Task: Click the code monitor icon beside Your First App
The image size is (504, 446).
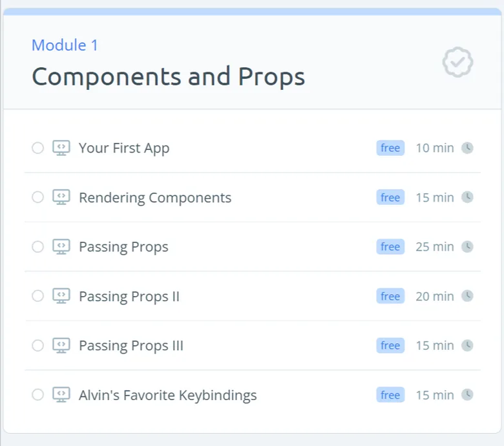Action: pyautogui.click(x=61, y=148)
